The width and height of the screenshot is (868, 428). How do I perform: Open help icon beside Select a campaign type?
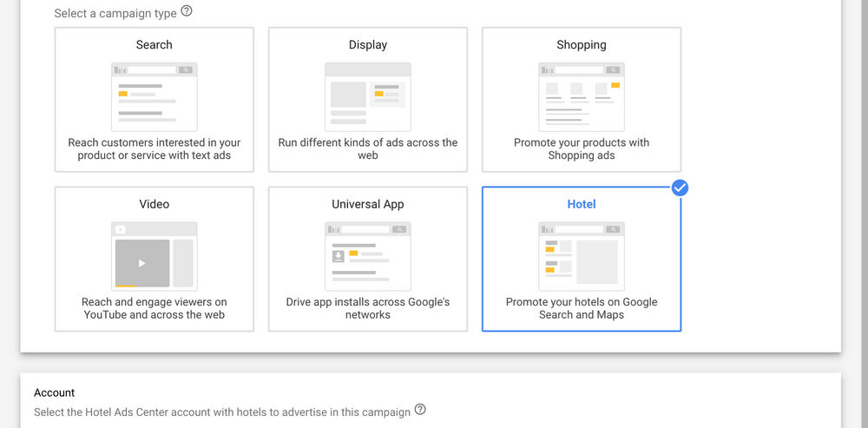tap(187, 11)
